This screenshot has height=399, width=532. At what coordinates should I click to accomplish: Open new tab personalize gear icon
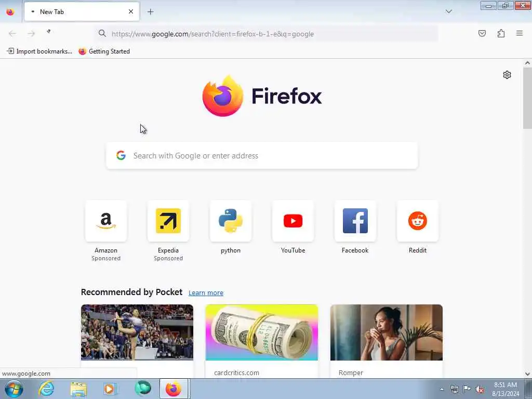(x=507, y=75)
